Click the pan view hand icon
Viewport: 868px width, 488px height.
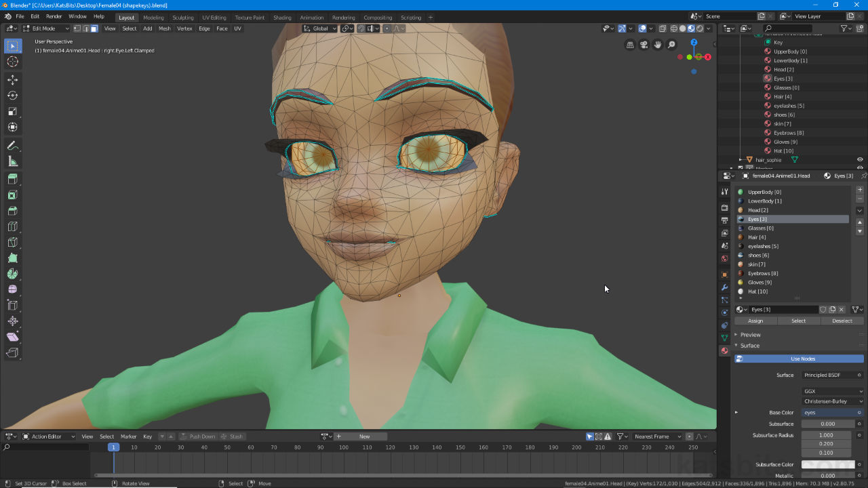pos(658,45)
